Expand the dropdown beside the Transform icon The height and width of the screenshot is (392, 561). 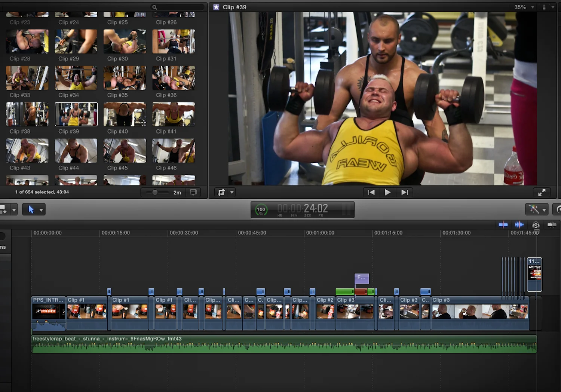point(232,192)
